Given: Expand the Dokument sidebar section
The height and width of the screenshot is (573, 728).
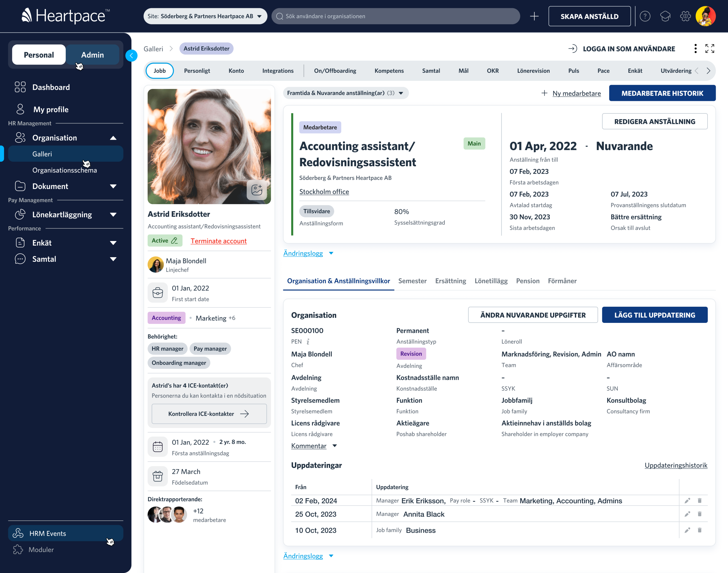Looking at the screenshot, I should [113, 186].
